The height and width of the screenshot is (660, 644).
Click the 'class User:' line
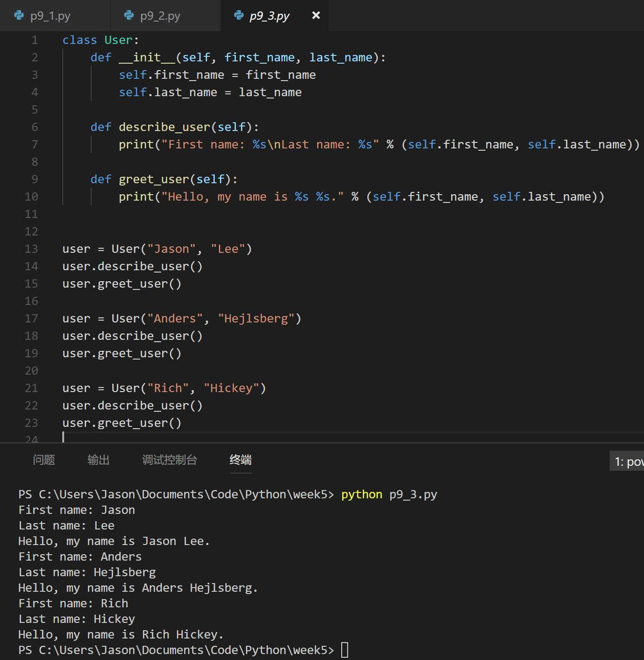(x=101, y=40)
